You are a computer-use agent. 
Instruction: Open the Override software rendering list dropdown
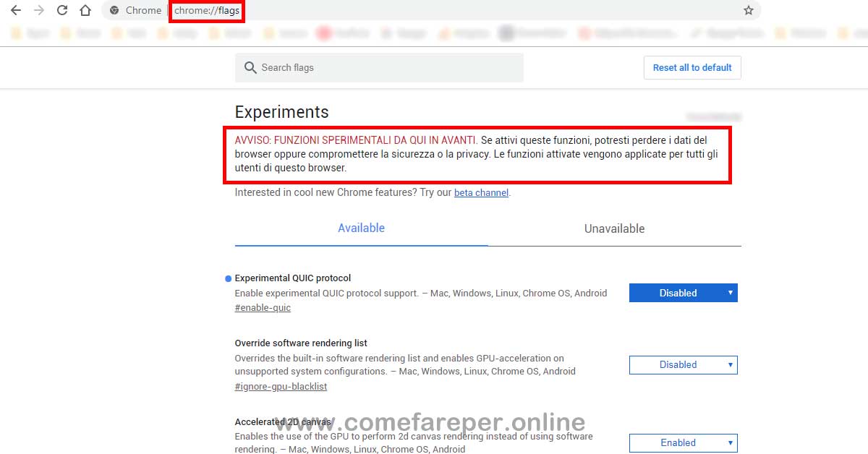coord(683,365)
